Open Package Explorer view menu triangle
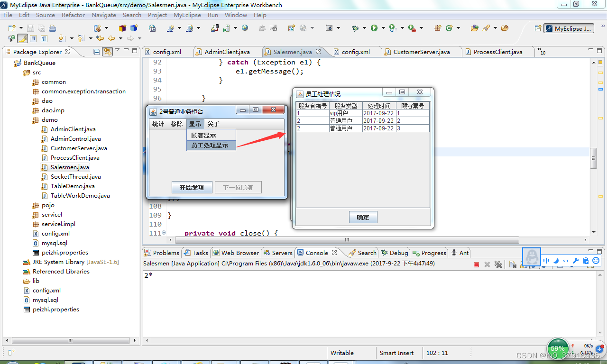The image size is (607, 364). click(x=118, y=49)
